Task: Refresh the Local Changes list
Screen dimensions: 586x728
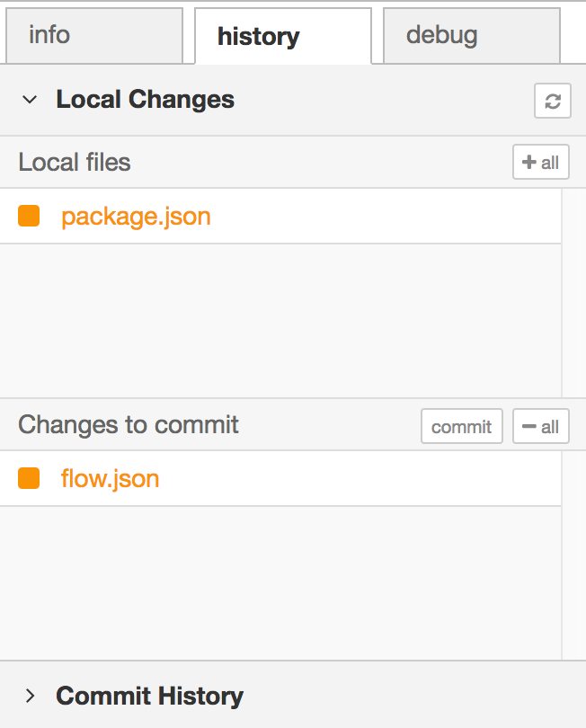Action: 552,101
